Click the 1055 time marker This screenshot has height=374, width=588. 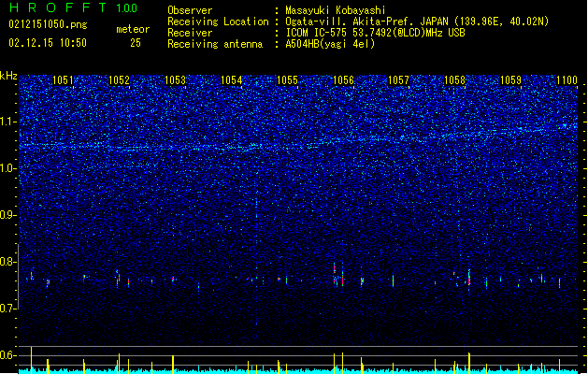coord(287,80)
